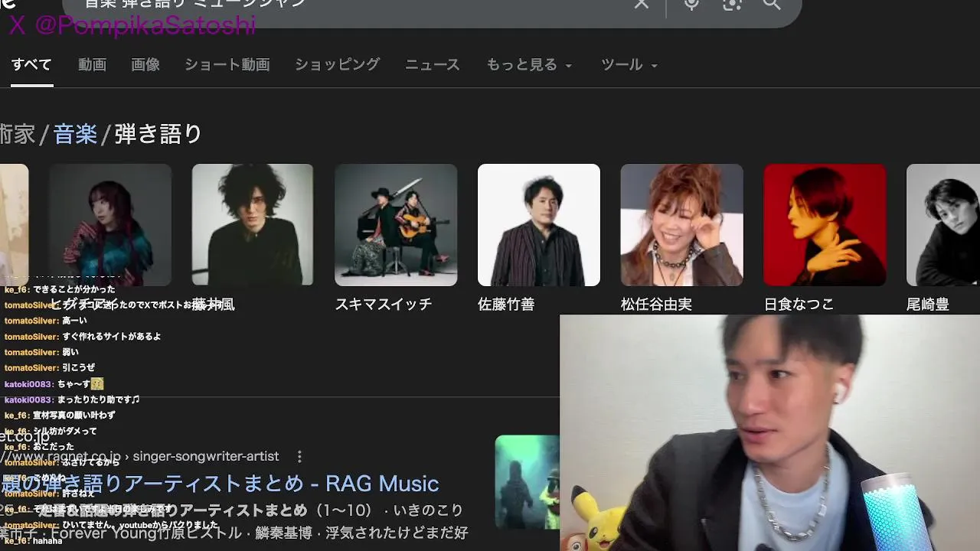Click the ragnet.co.jp singer-songwriter-artist URL
The image size is (980, 551).
139,456
